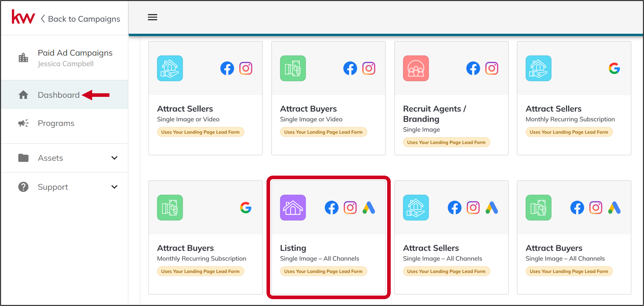Click green buyer icon on Single Image or Video card
Image resolution: width=644 pixels, height=306 pixels.
coord(293,68)
